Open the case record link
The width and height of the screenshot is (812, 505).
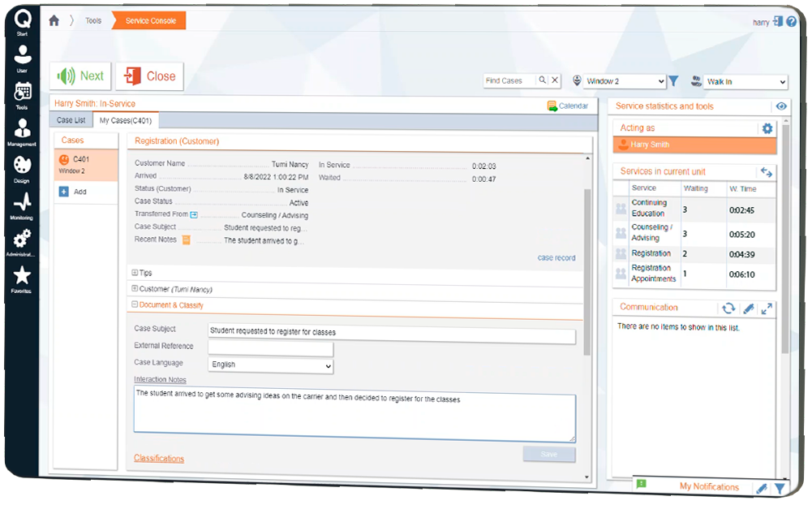click(x=556, y=258)
